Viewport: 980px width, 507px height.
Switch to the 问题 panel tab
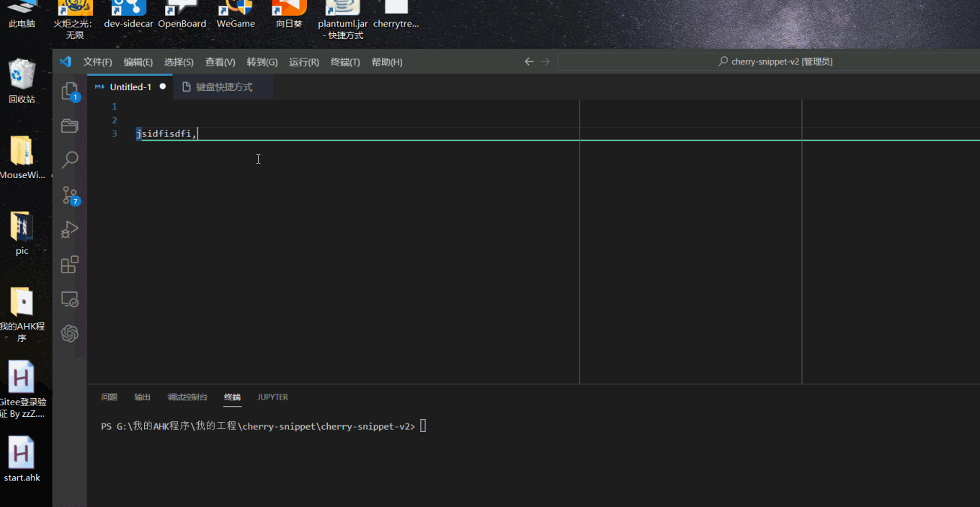[109, 397]
